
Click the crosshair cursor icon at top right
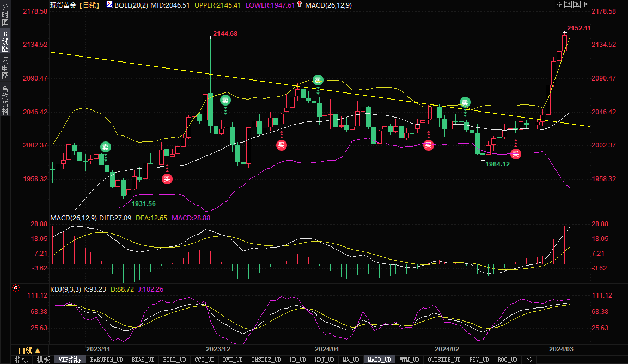559,4
